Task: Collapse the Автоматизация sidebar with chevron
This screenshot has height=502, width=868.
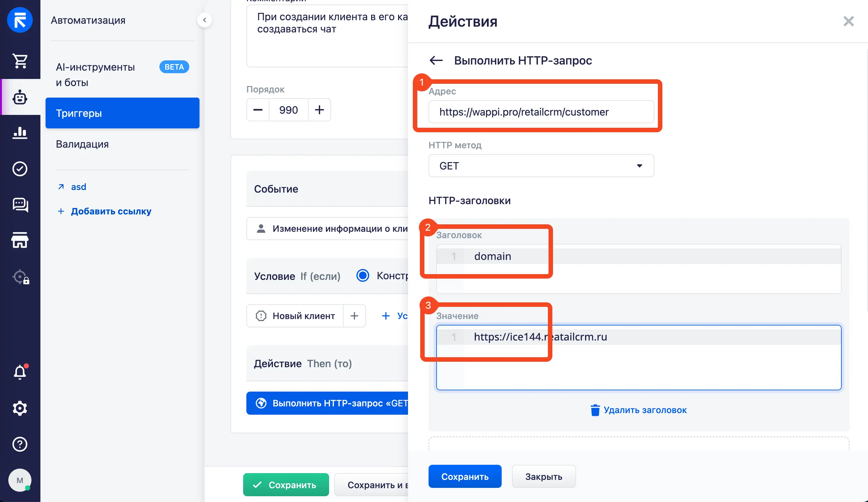Action: point(205,20)
